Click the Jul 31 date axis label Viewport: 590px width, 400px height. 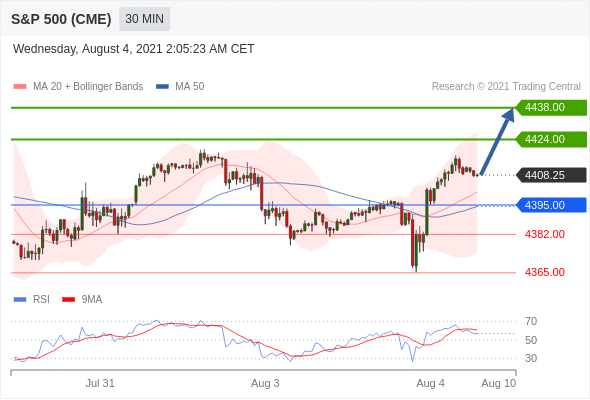100,383
